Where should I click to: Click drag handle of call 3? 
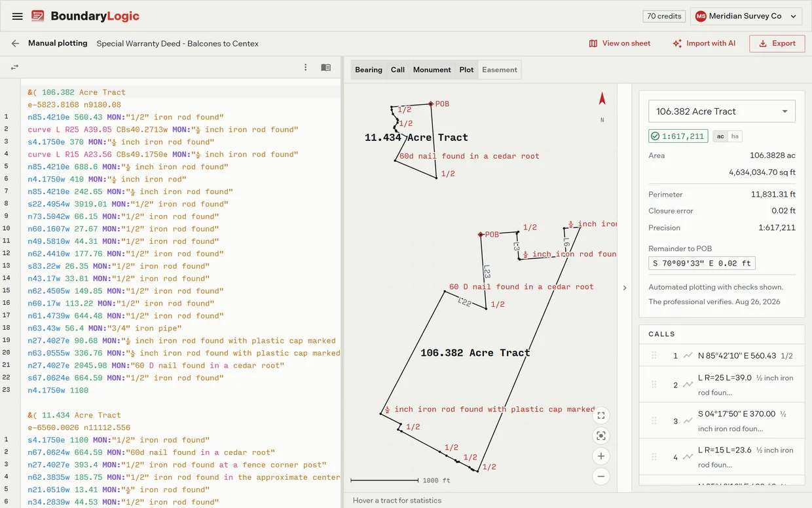pyautogui.click(x=654, y=421)
